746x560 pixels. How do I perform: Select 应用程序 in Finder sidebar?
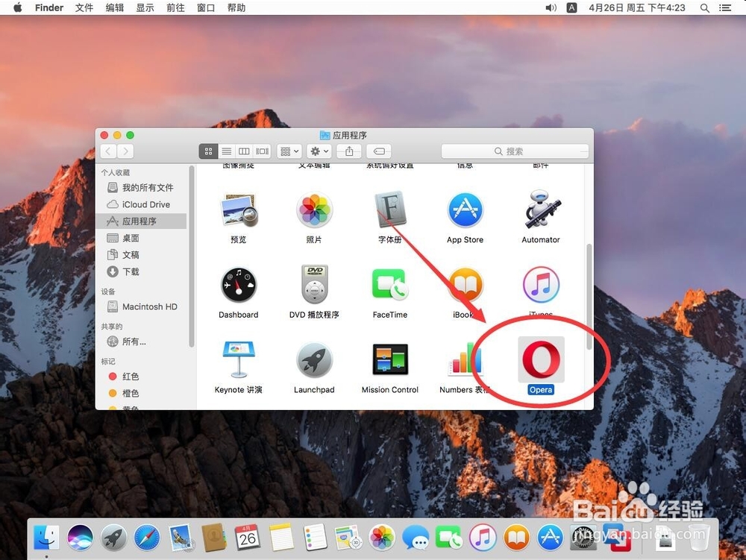click(x=141, y=221)
